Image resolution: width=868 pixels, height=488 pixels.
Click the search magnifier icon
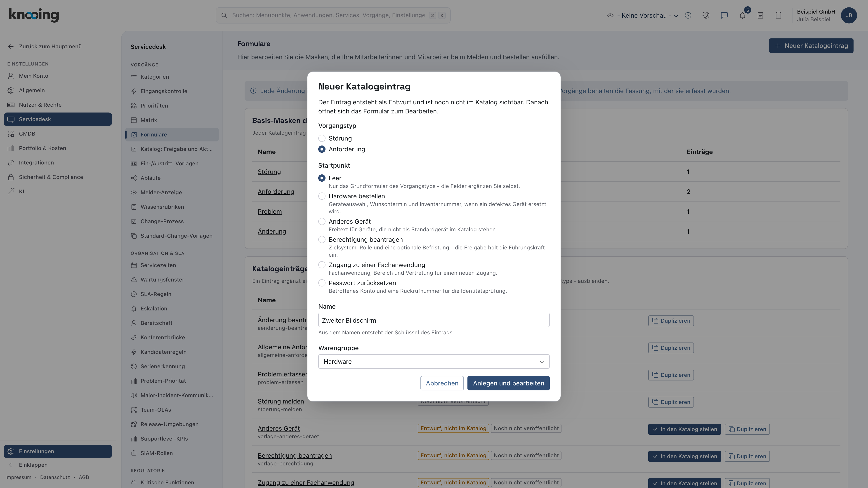coord(224,16)
